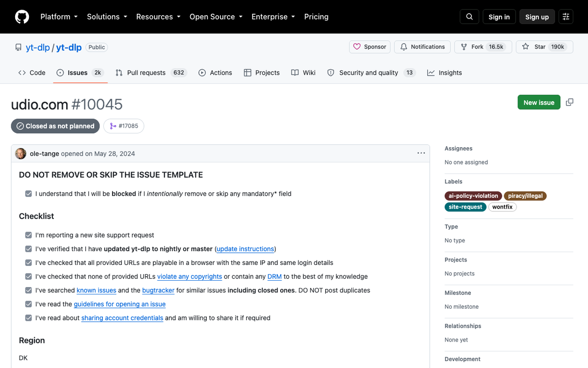The height and width of the screenshot is (368, 588).
Task: Toggle 'updated yt-dlp to nightly or master' checkbox
Action: (28, 249)
